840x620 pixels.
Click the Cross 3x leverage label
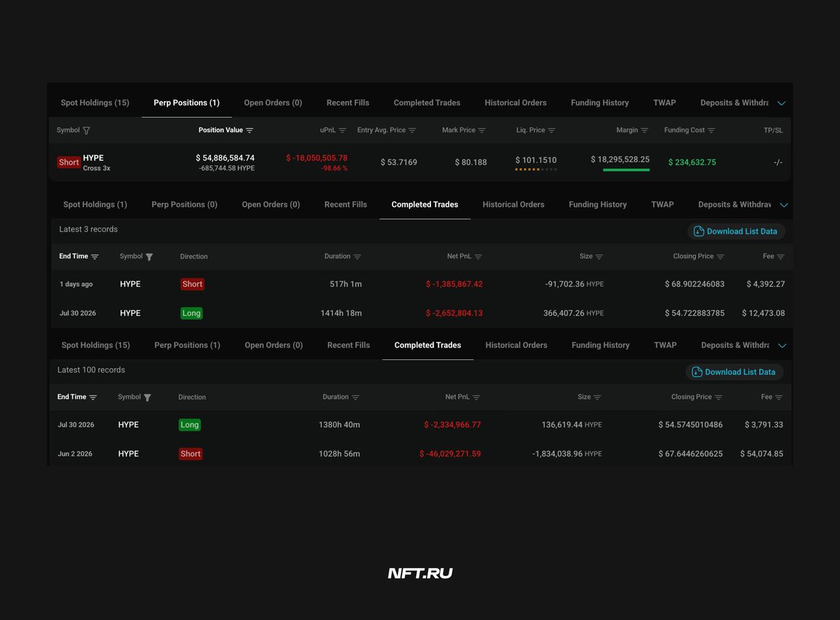(96, 168)
